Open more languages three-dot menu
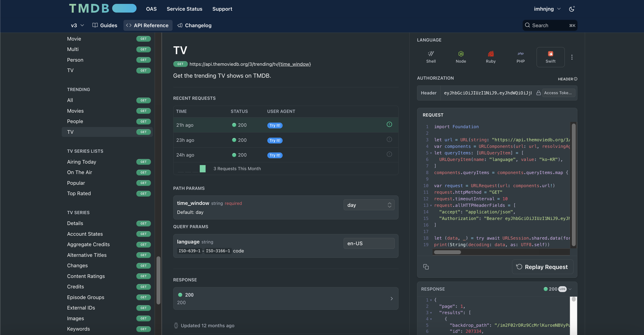This screenshot has height=335, width=644. 572,57
